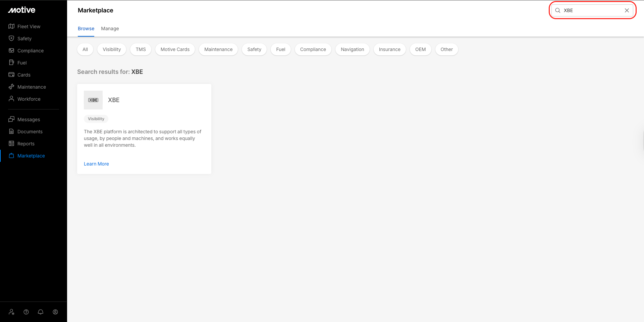Click the Fuel pump icon
This screenshot has height=322, width=644.
(x=11, y=62)
